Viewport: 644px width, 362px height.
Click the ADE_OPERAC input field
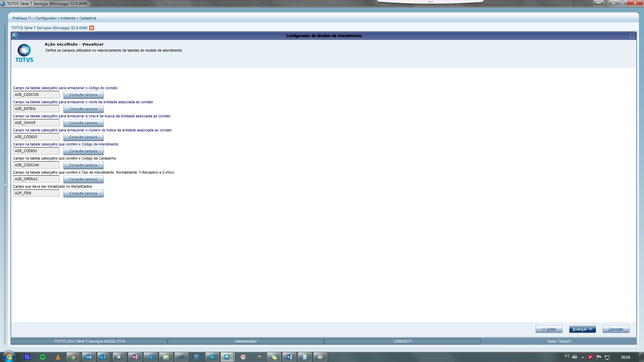click(36, 179)
